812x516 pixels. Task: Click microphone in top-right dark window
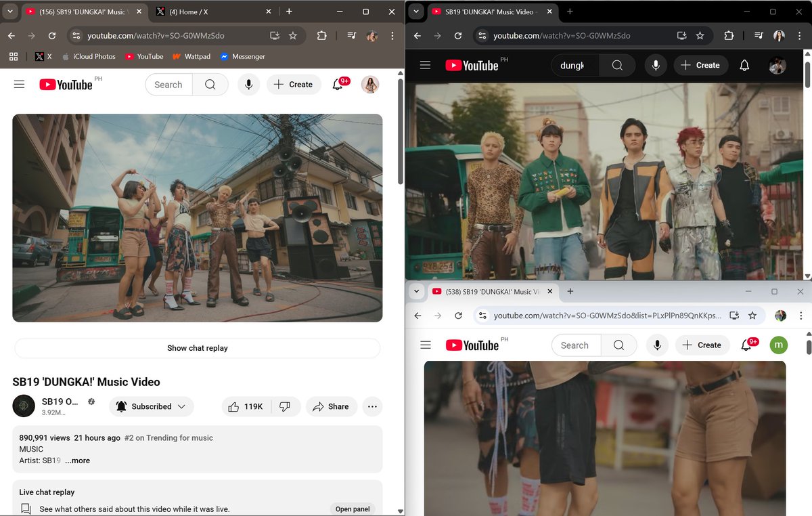pos(655,65)
